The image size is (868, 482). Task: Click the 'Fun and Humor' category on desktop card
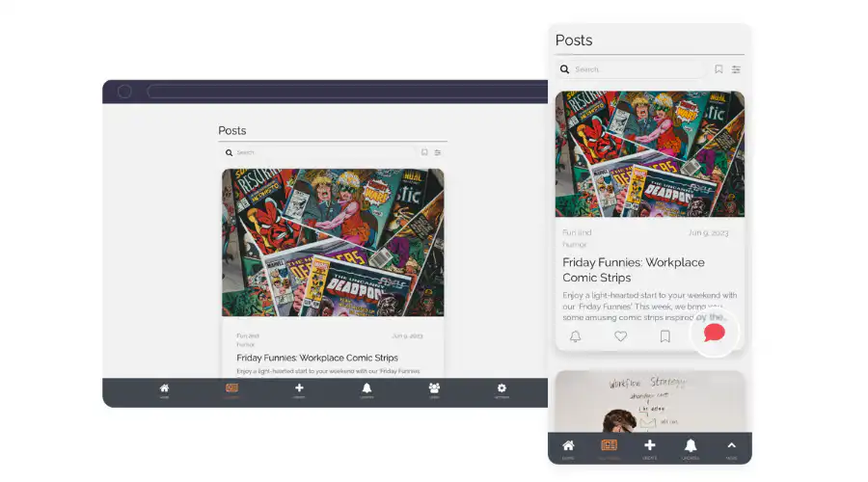pos(248,339)
